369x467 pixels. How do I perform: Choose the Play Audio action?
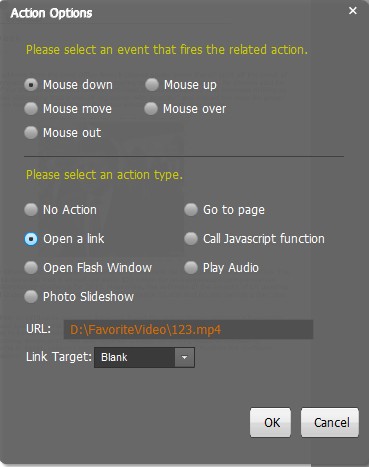pyautogui.click(x=191, y=268)
